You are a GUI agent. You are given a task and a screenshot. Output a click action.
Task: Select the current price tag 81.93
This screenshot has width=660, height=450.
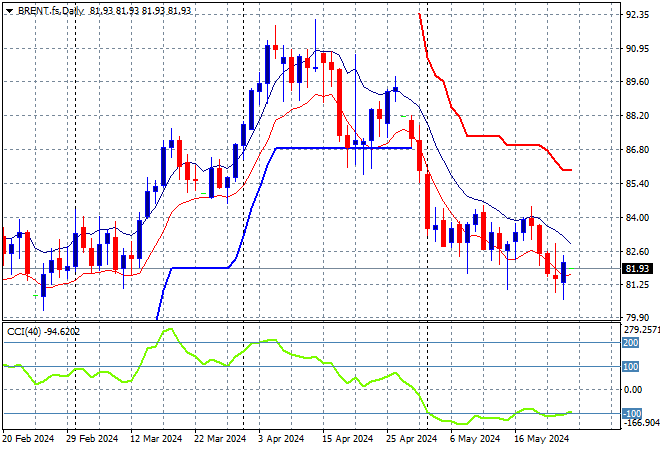click(637, 268)
